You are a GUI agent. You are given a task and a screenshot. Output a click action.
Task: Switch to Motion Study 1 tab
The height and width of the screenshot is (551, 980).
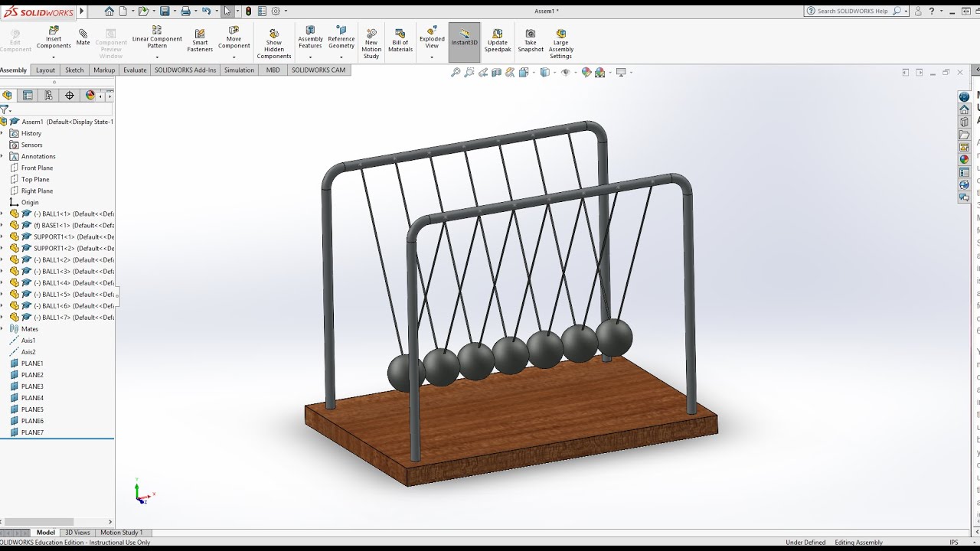click(122, 533)
